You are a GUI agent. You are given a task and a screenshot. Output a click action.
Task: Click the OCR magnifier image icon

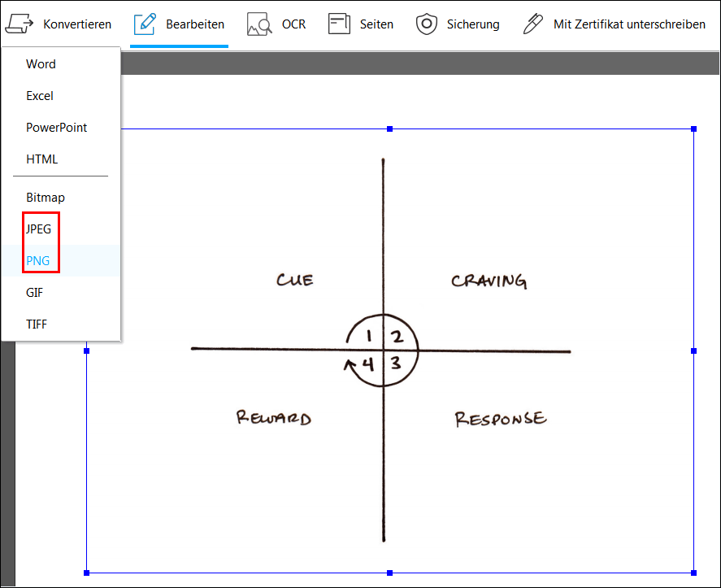pos(258,24)
